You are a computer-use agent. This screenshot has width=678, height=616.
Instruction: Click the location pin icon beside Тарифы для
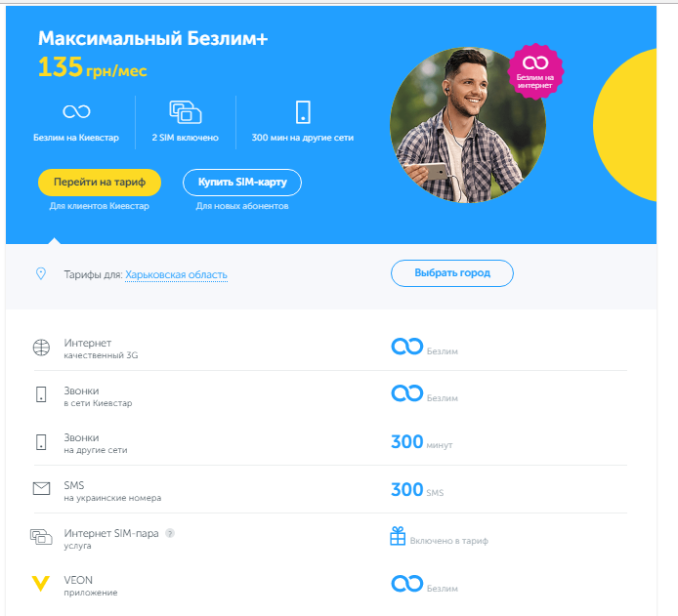pos(41,273)
